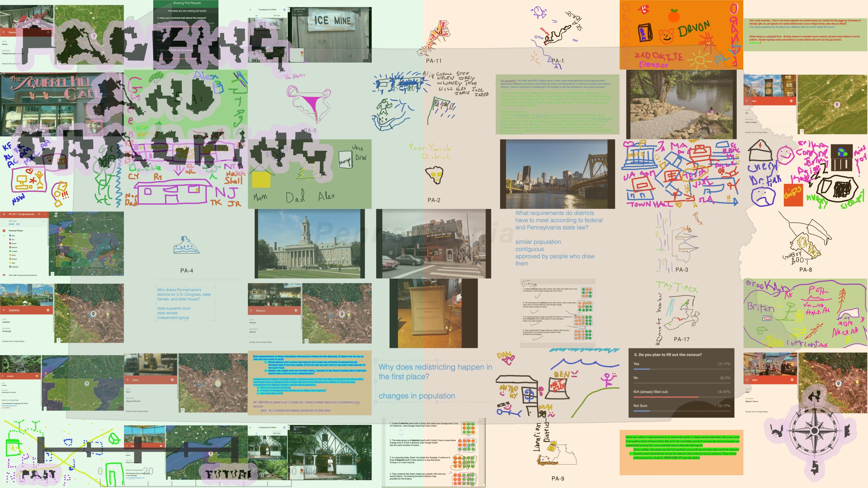Click Details from Google Maps on Zadokite card
Image resolution: width=868 pixels, height=488 pixels.
click(x=13, y=341)
